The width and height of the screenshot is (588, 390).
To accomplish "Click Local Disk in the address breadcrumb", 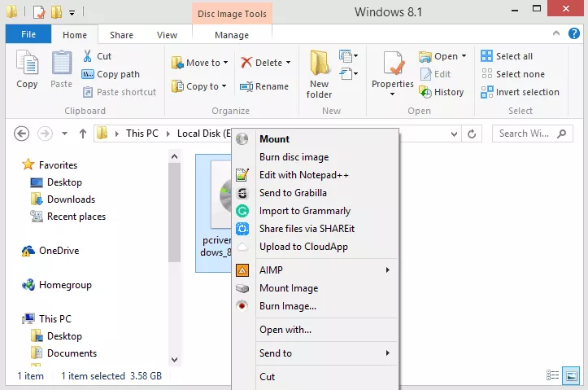I will [203, 134].
